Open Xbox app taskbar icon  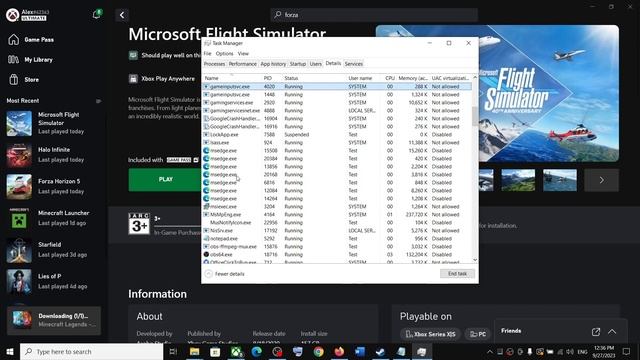click(236, 351)
